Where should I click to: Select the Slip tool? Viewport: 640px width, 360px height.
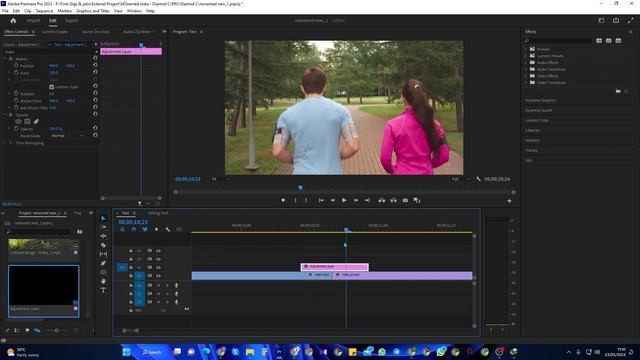(103, 254)
